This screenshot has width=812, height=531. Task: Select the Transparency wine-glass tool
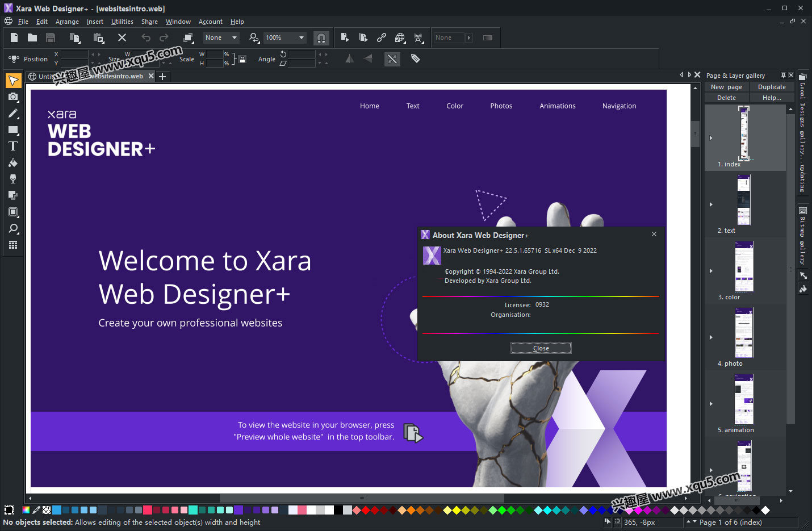coord(13,179)
